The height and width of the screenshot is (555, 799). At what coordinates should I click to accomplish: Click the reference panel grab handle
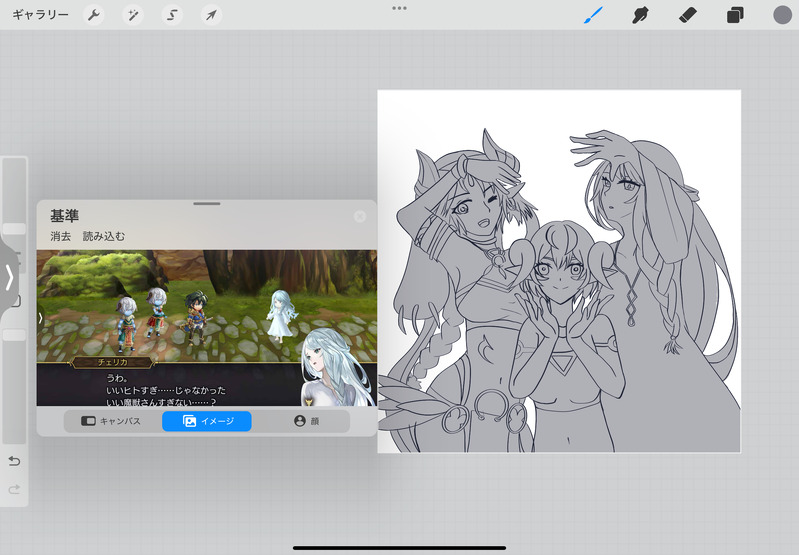coord(207,204)
